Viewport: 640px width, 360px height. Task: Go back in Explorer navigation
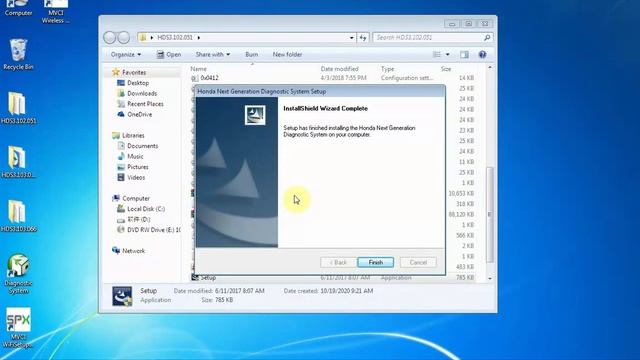pyautogui.click(x=110, y=38)
